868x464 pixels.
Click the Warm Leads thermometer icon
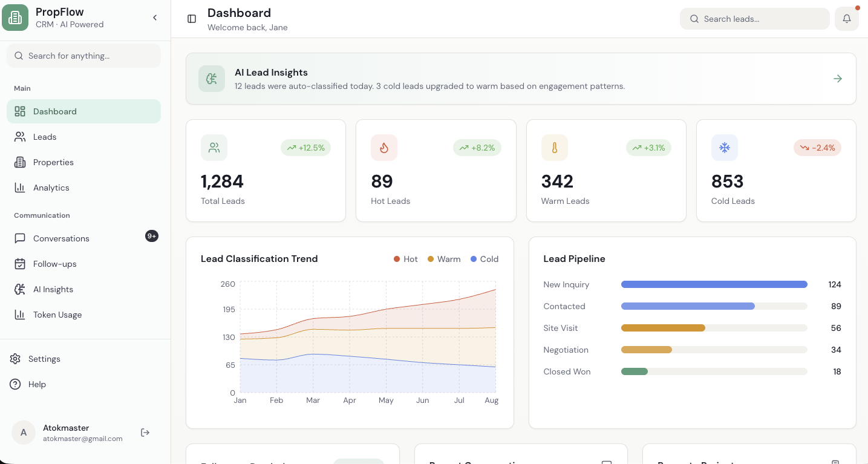555,148
